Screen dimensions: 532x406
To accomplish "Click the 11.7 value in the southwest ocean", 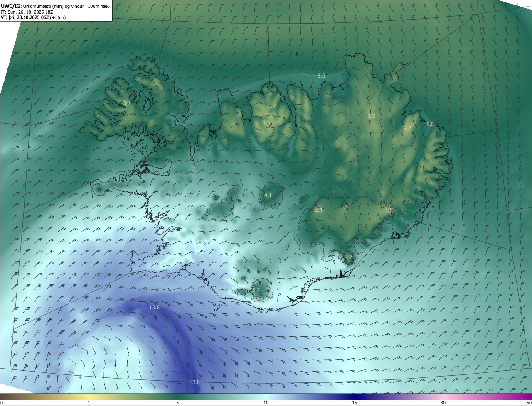I will tap(56, 352).
